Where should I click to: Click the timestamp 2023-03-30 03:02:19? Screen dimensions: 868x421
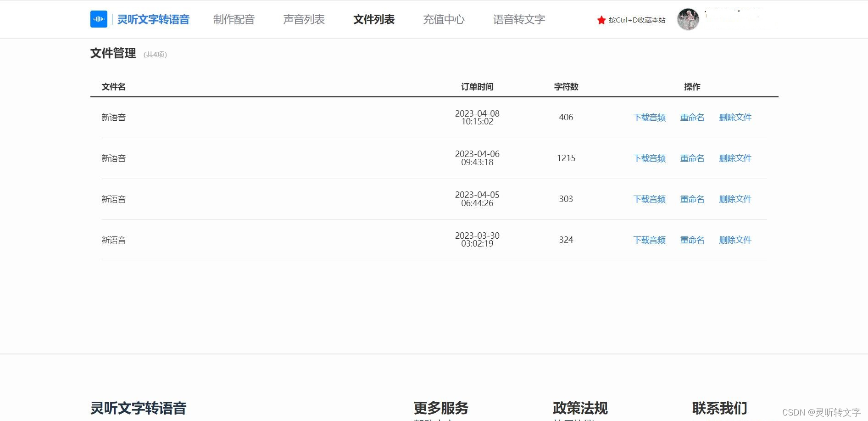point(477,240)
